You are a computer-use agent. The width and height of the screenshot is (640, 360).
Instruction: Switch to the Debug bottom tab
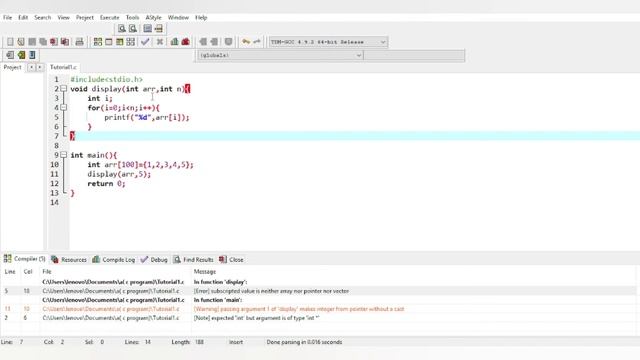click(x=154, y=260)
